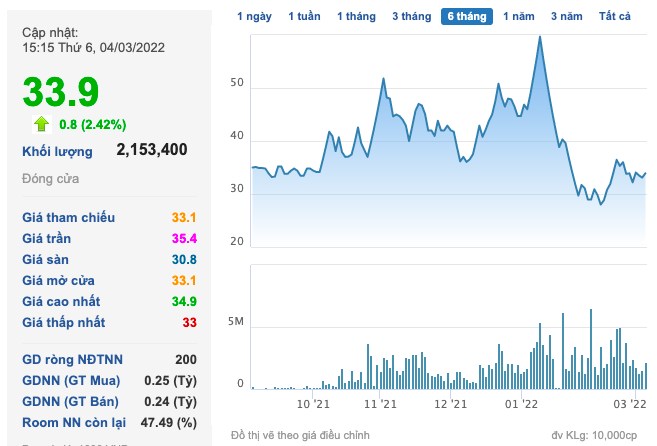Select the '1 ngày' chart range tab
Image resolution: width=657 pixels, height=446 pixels.
click(254, 17)
